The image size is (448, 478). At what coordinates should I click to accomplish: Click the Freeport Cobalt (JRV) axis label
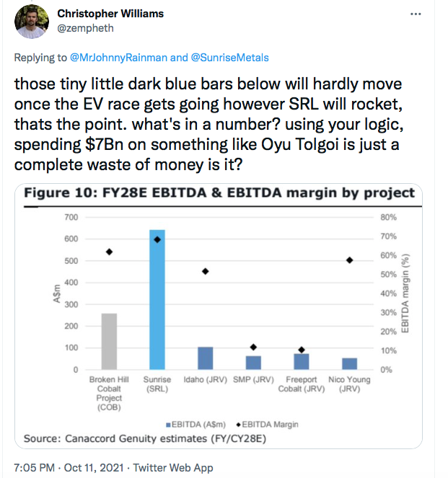tap(302, 384)
